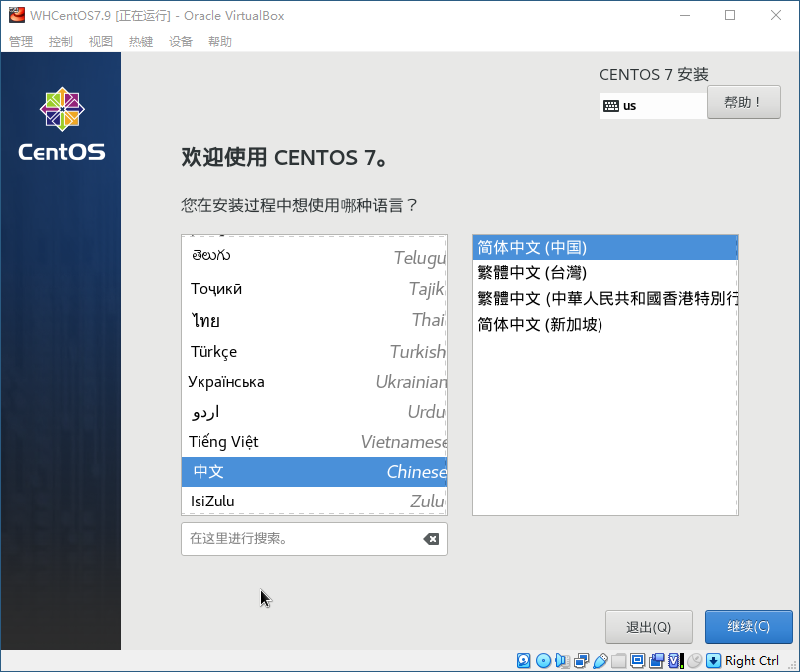Select Türkçe Turkish language
This screenshot has height=672, width=800.
tap(314, 351)
